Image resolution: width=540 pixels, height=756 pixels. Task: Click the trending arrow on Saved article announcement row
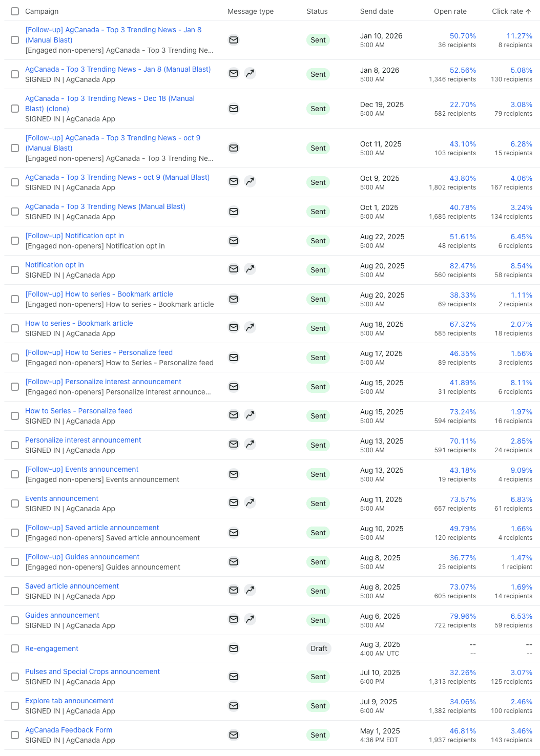point(250,590)
